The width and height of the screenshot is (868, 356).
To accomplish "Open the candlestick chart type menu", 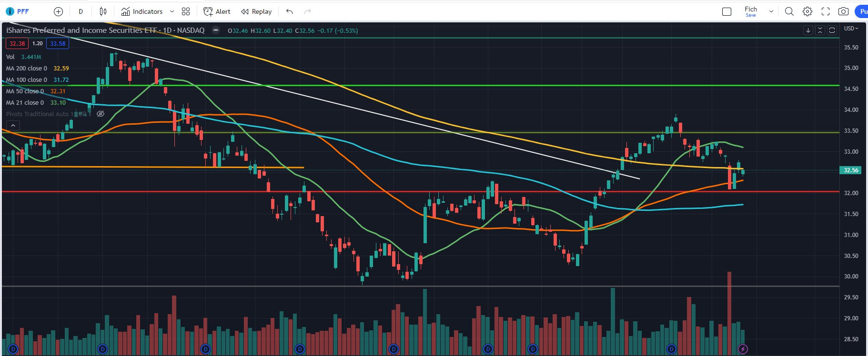I will (103, 11).
